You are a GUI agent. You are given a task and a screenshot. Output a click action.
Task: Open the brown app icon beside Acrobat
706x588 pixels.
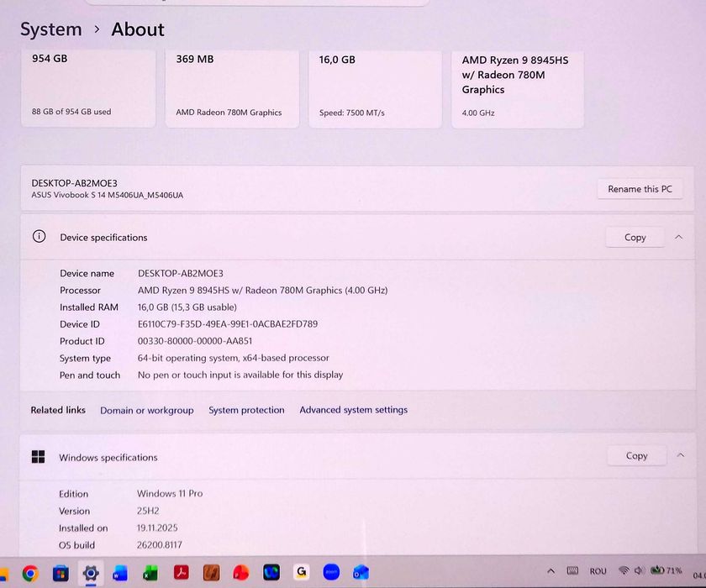pyautogui.click(x=211, y=573)
